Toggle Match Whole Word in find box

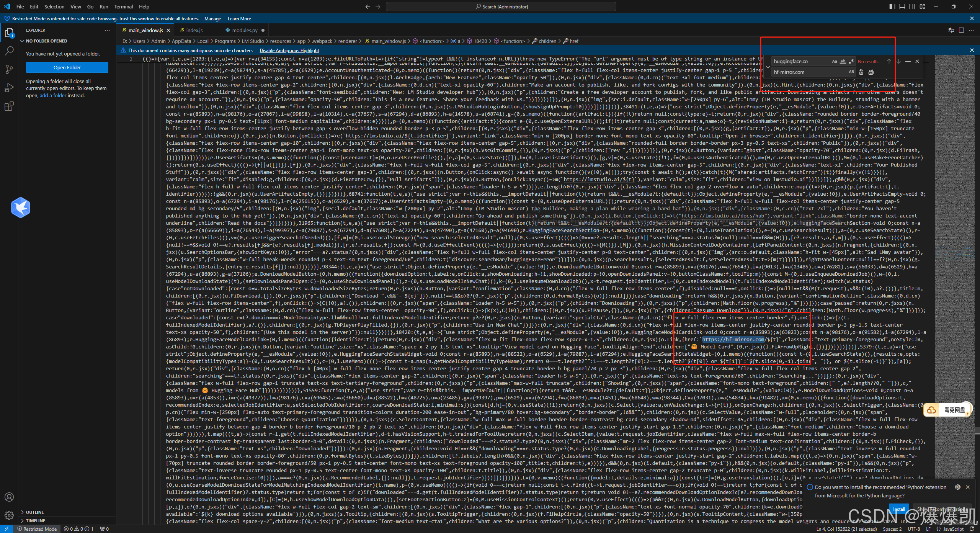pos(843,61)
